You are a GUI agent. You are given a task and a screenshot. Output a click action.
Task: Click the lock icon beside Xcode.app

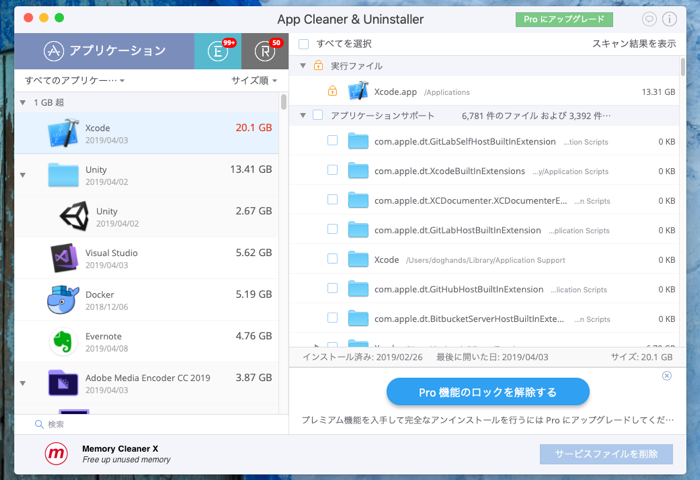pyautogui.click(x=333, y=91)
